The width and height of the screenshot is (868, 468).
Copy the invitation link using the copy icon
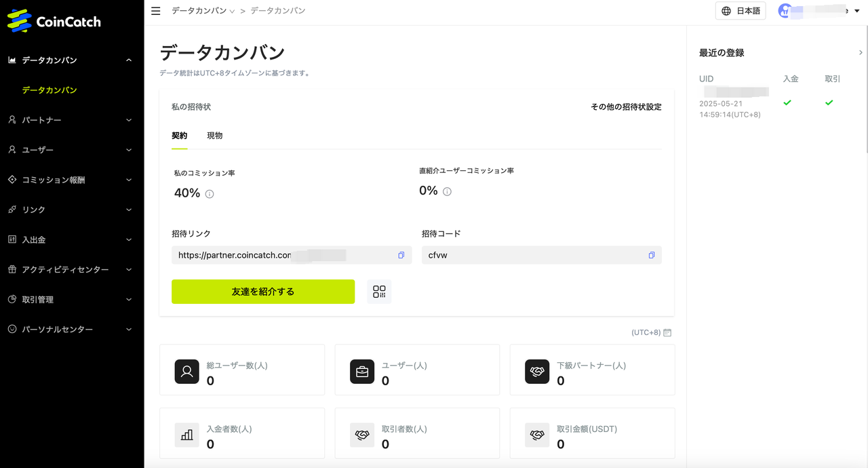pos(401,255)
